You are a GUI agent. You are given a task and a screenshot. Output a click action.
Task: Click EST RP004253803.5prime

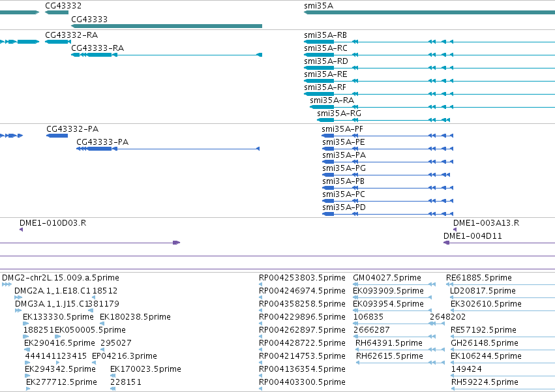tap(302, 278)
